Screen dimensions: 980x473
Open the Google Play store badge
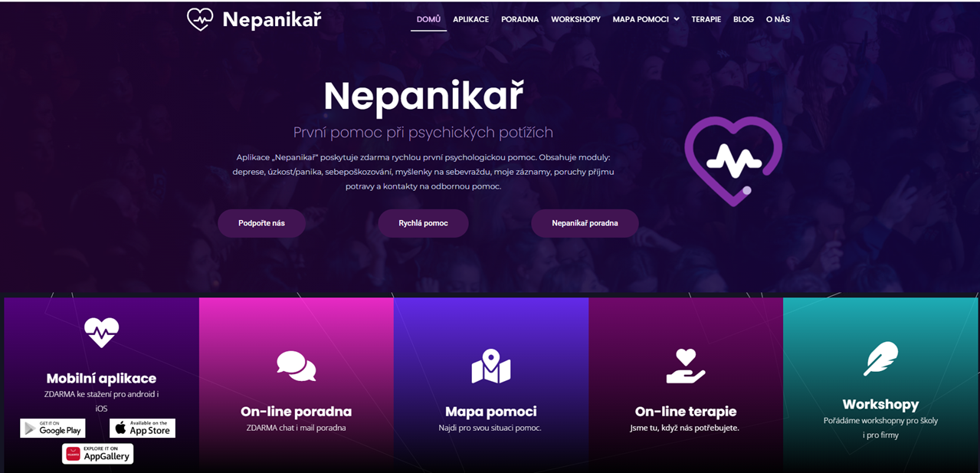click(53, 428)
